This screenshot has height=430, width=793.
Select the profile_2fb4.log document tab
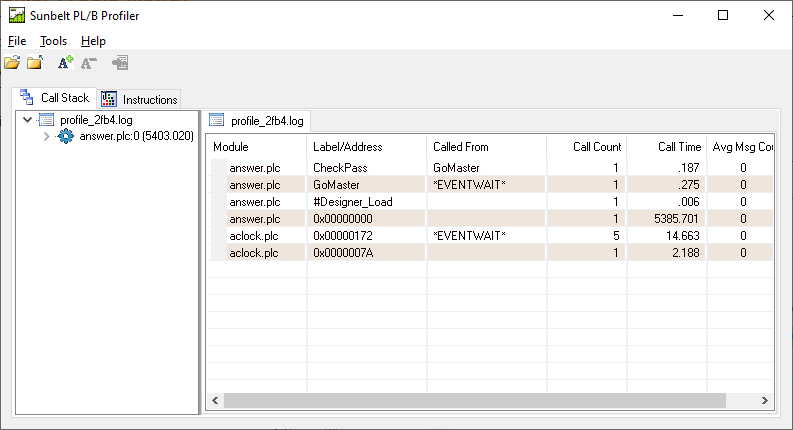257,121
